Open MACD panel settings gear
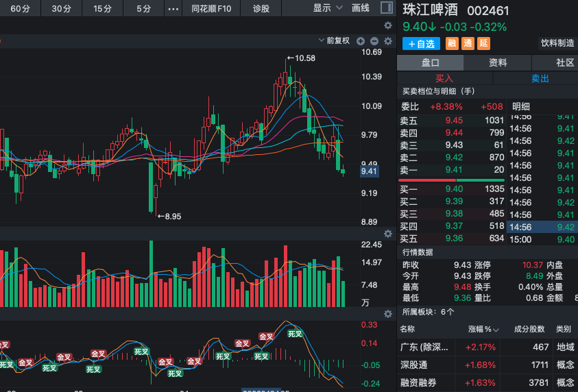578x392 pixels. [x=388, y=314]
